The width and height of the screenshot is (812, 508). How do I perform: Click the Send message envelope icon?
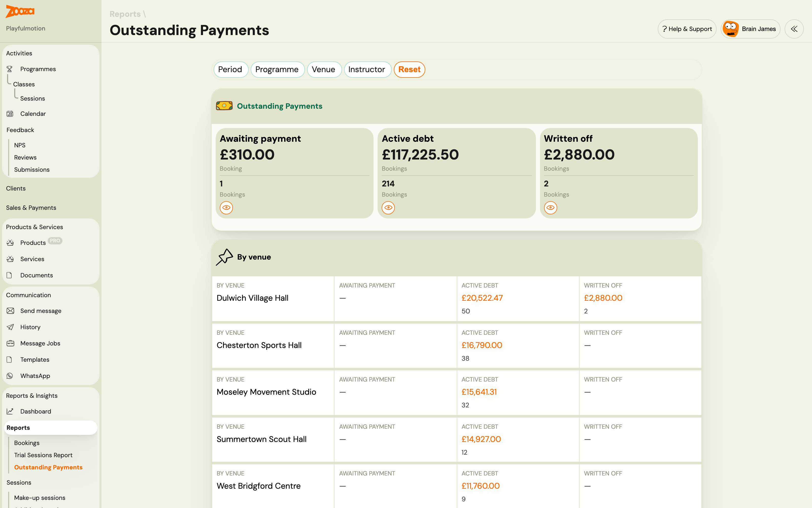10,311
